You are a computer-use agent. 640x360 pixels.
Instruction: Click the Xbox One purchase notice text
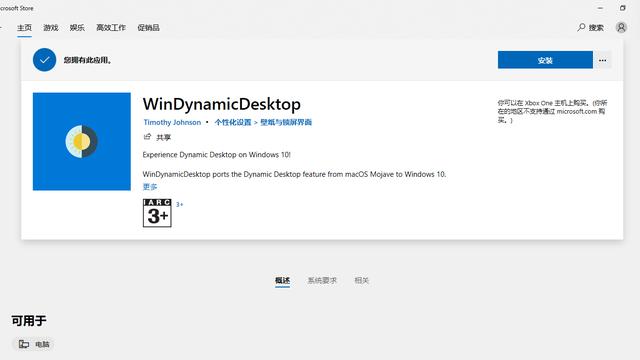tap(552, 111)
